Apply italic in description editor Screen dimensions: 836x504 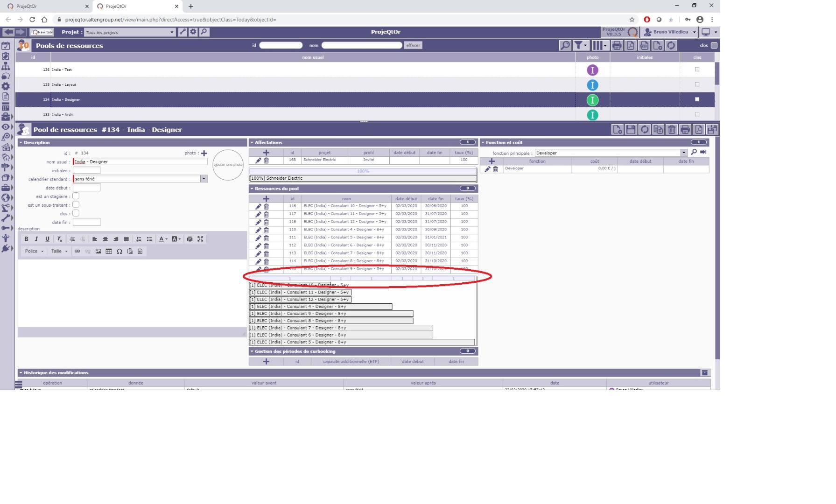tap(36, 239)
